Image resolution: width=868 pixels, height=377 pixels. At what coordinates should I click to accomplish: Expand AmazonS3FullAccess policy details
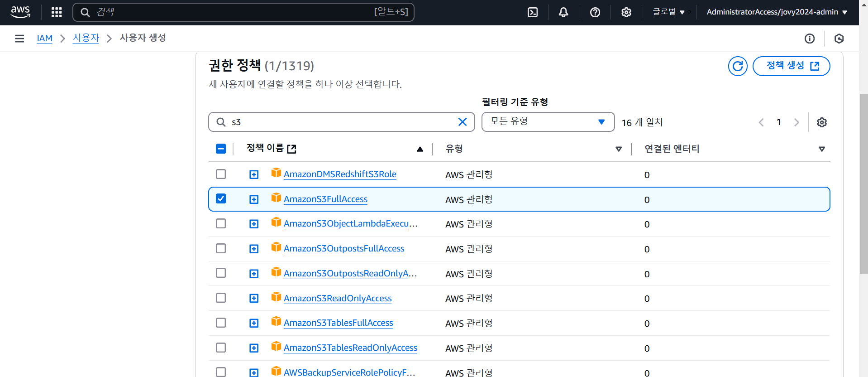(254, 199)
